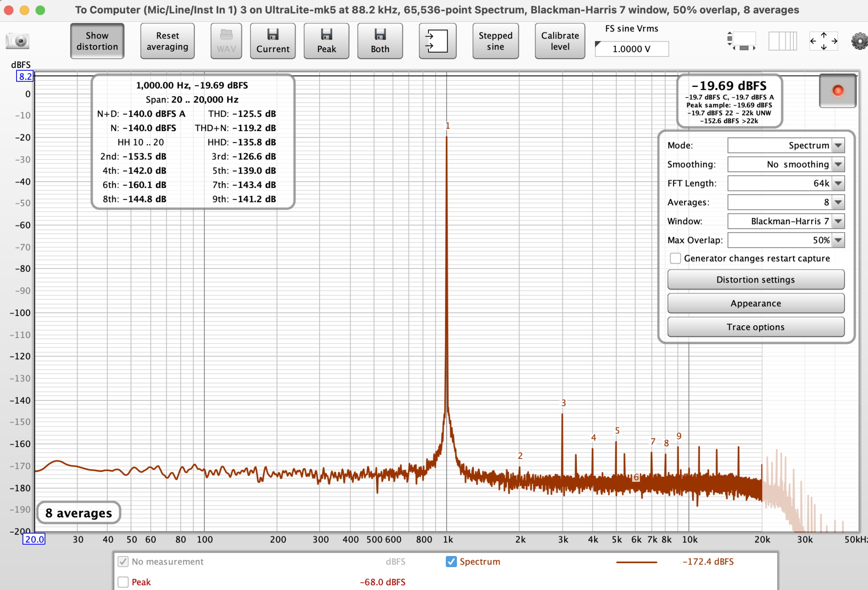Click the -19.69 dBFS level readout
Screen dimensions: 868x590
pos(729,86)
